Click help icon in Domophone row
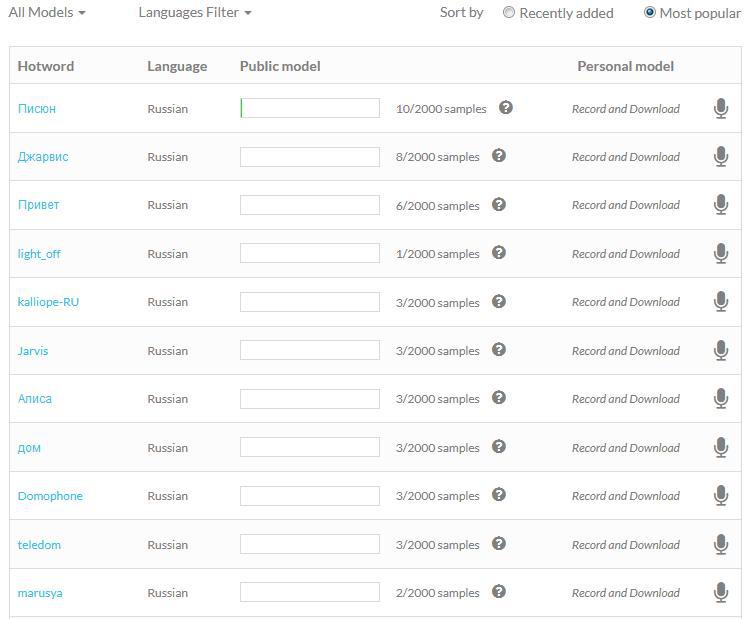The height and width of the screenshot is (619, 749). [499, 495]
